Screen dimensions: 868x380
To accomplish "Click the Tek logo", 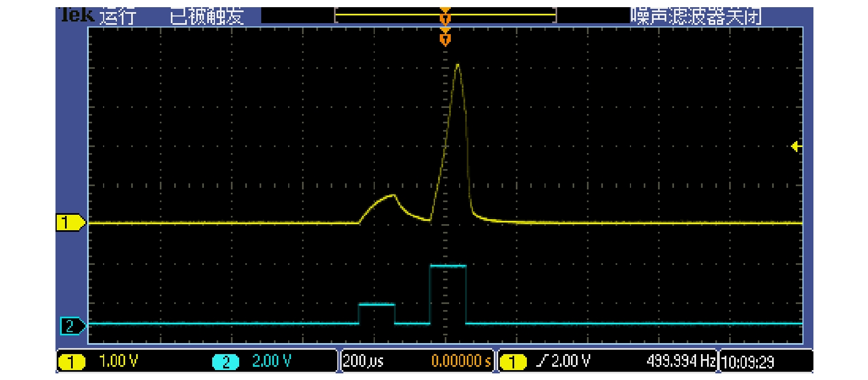I will click(x=77, y=15).
